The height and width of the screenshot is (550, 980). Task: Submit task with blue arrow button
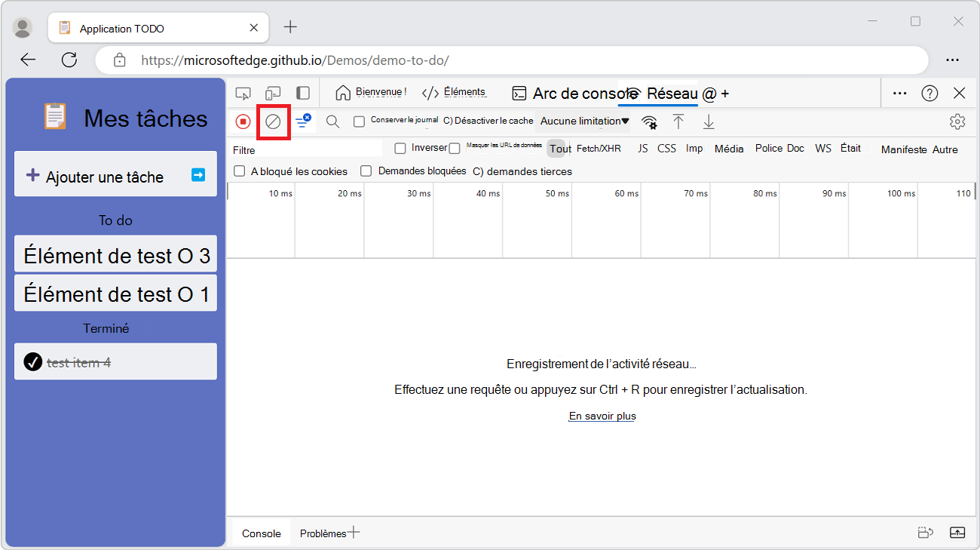[198, 175]
